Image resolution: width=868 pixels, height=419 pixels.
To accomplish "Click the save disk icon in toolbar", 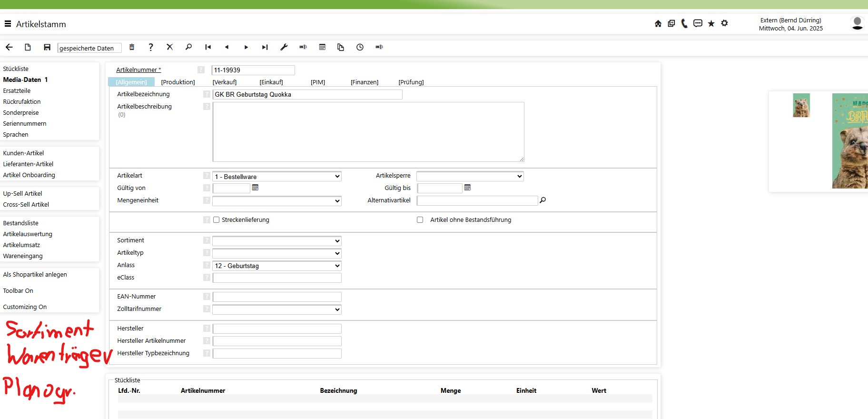I will click(47, 47).
